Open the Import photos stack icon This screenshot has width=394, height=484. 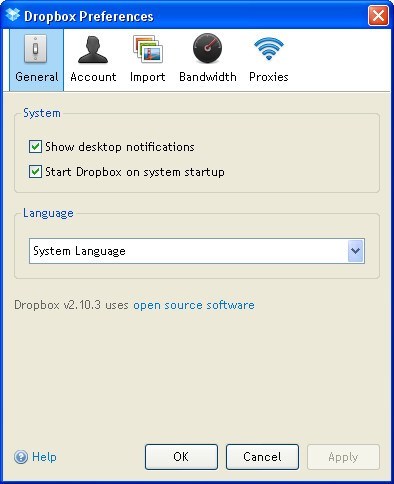tap(148, 49)
